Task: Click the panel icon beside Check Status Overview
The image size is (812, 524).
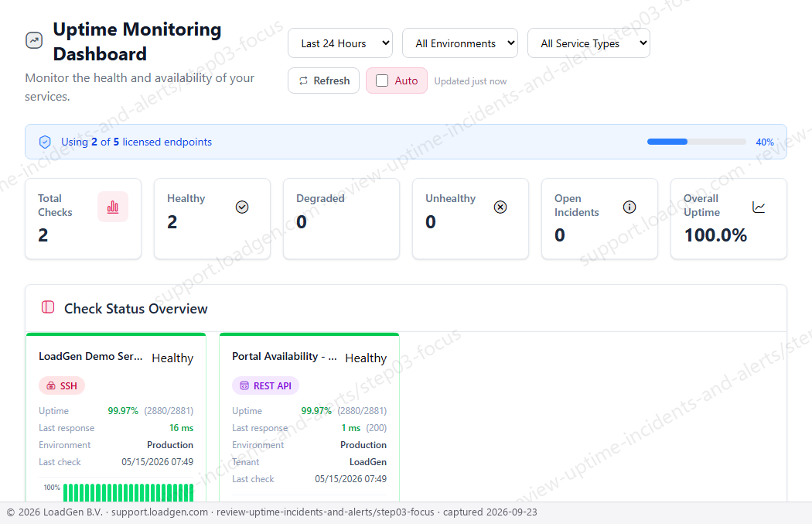Action: tap(48, 307)
